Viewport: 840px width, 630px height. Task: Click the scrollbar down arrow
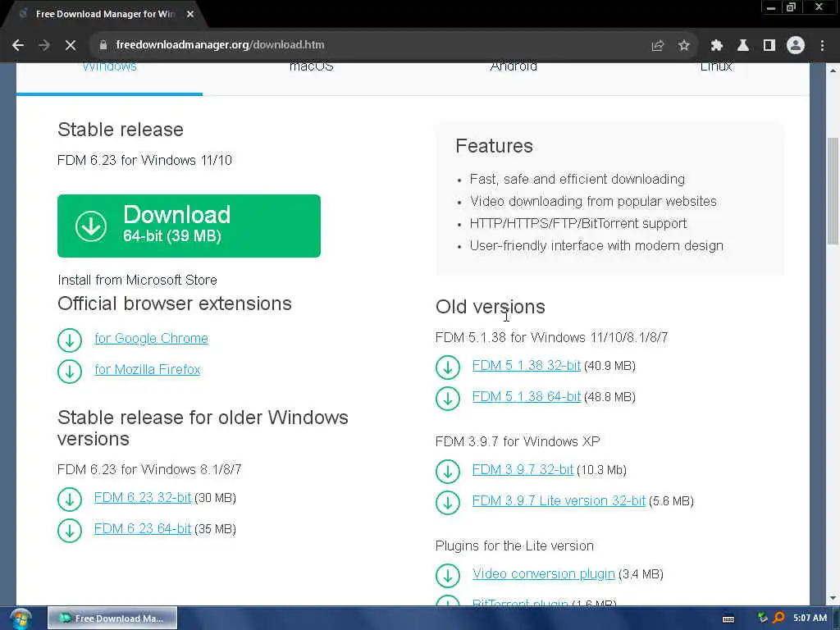click(x=833, y=598)
